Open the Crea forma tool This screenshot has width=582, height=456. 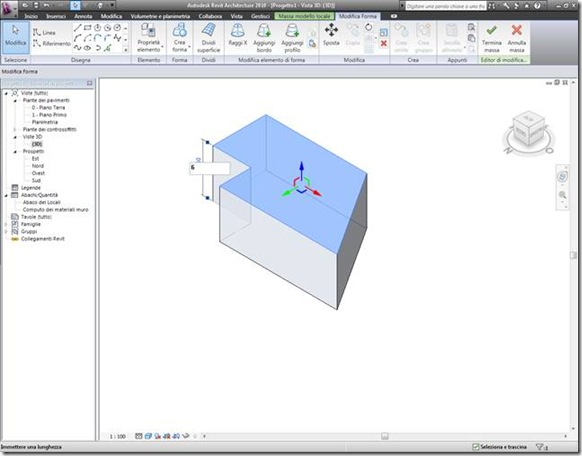180,37
